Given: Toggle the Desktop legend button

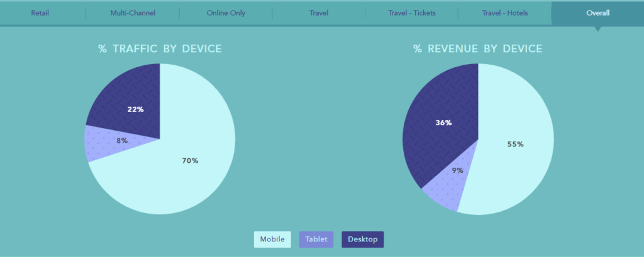Looking at the screenshot, I should pos(363,239).
